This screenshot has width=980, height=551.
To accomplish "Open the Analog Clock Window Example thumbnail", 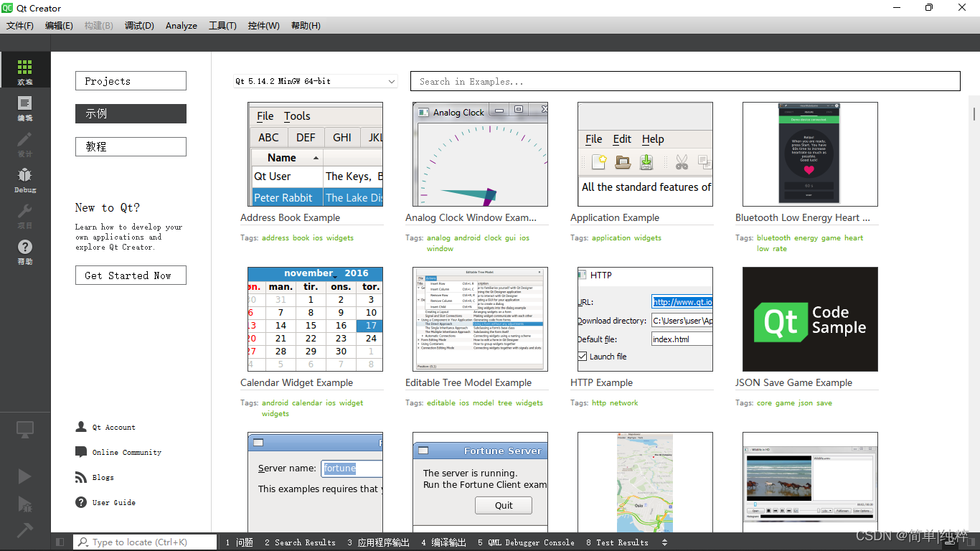I will pyautogui.click(x=481, y=154).
